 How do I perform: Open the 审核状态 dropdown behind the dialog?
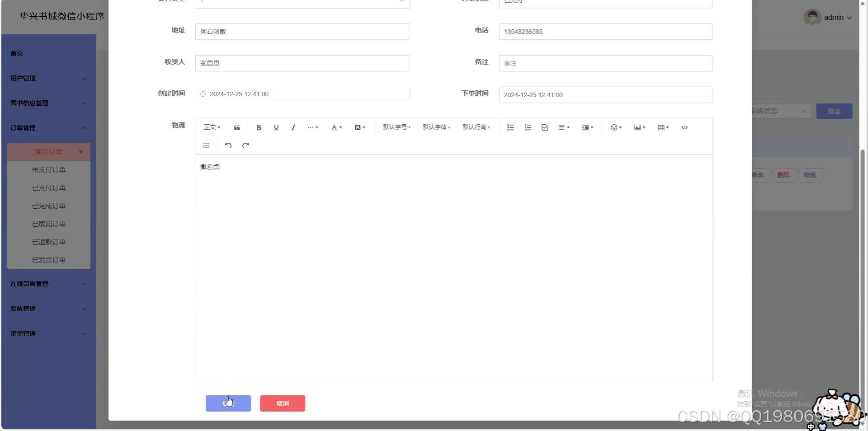781,111
